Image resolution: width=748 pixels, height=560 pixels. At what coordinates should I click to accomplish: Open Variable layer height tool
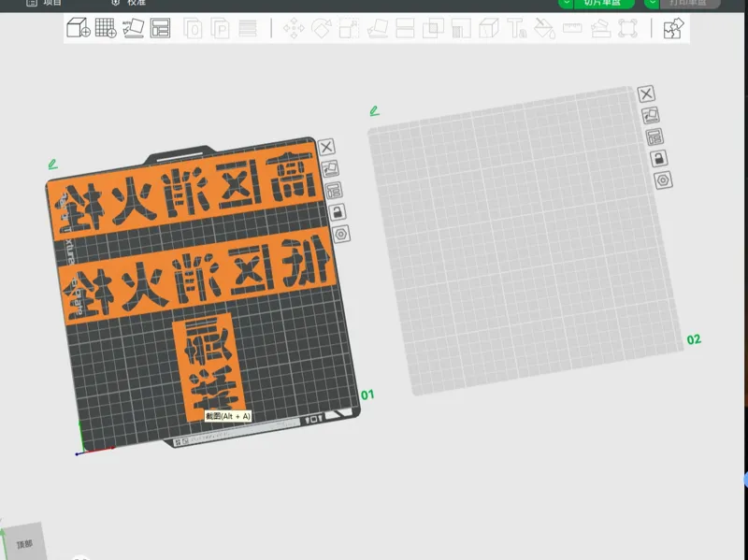pyautogui.click(x=248, y=29)
